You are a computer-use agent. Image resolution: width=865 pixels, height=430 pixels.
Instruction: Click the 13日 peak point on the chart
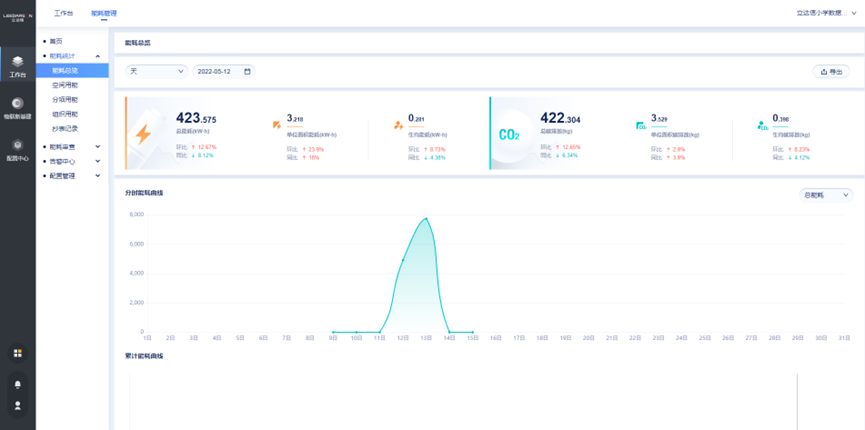[x=426, y=218]
